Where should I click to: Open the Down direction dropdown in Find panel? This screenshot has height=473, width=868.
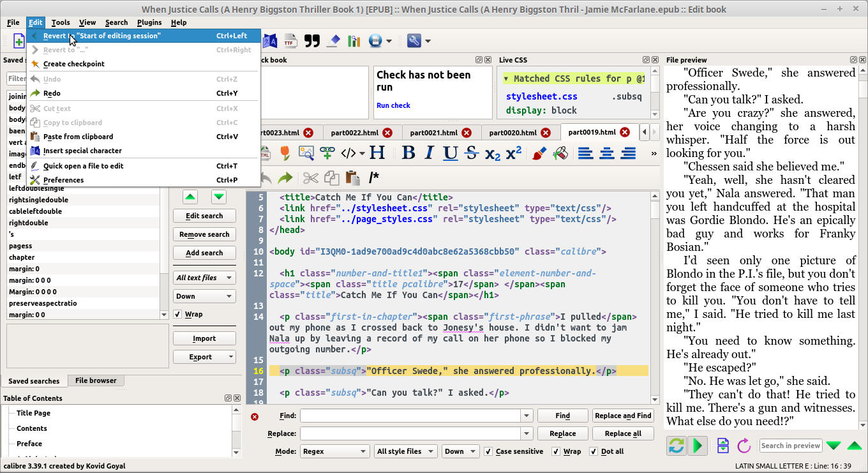(x=460, y=451)
